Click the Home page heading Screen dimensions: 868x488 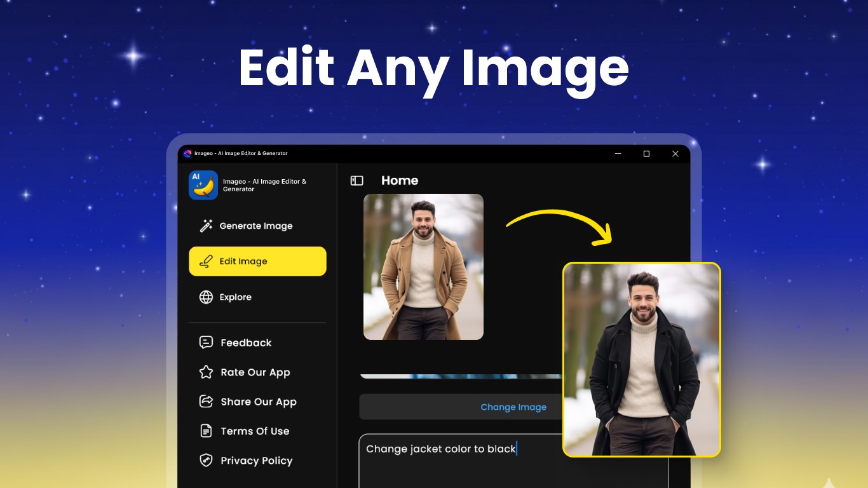(400, 180)
